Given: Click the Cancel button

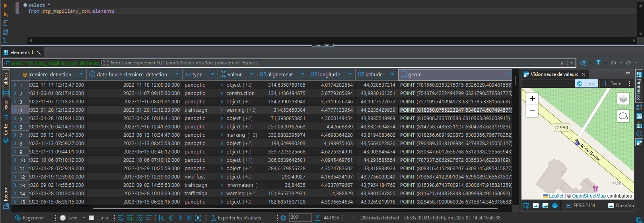Looking at the screenshot, I should coord(100,218).
